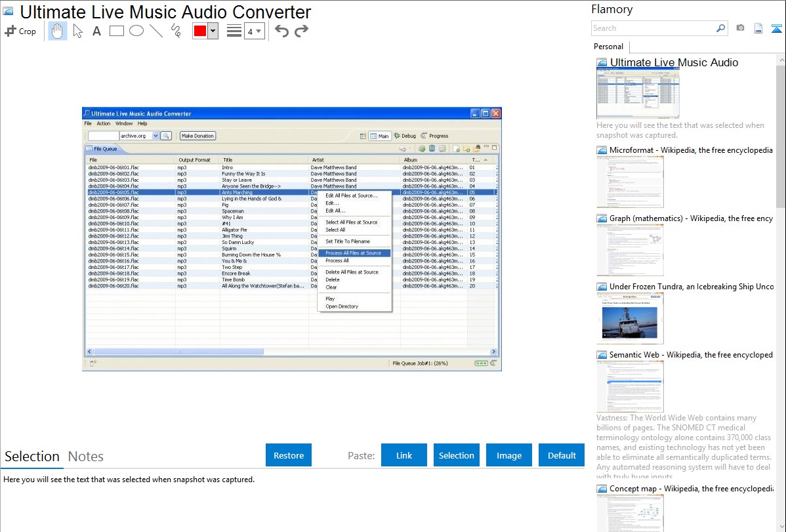Viewport: 786px width, 532px height.
Task: Activate the hand pan tool
Action: pyautogui.click(x=57, y=31)
